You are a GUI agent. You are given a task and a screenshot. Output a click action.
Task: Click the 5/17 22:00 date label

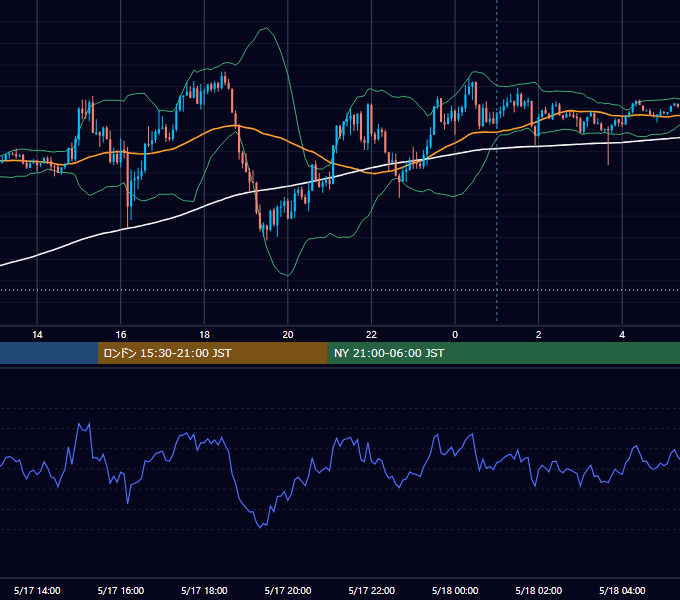pos(372,590)
